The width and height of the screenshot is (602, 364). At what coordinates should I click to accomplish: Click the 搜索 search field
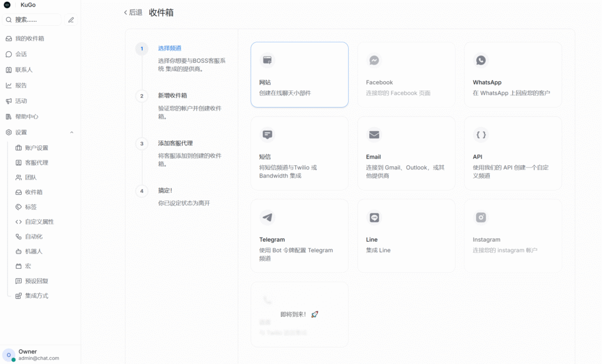click(x=34, y=20)
